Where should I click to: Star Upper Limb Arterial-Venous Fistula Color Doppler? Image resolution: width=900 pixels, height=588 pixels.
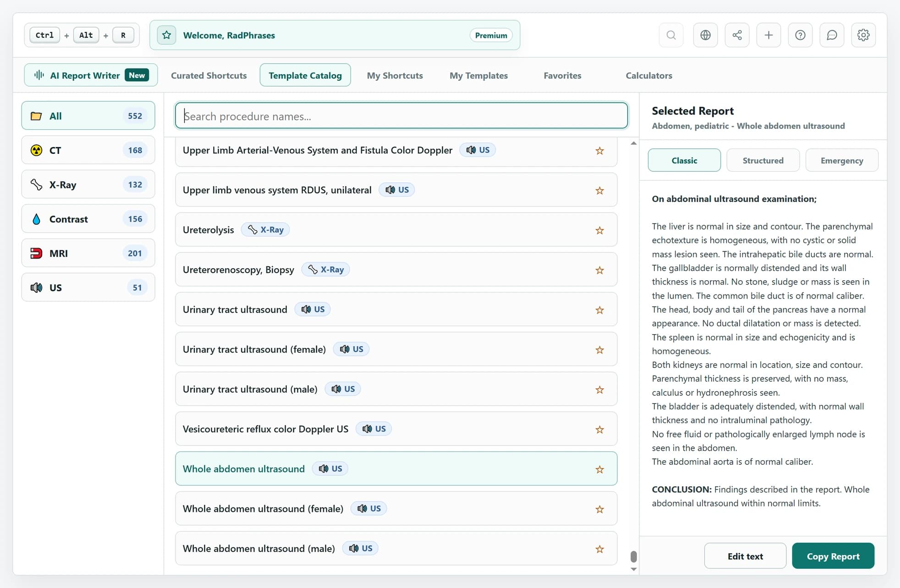(x=599, y=151)
